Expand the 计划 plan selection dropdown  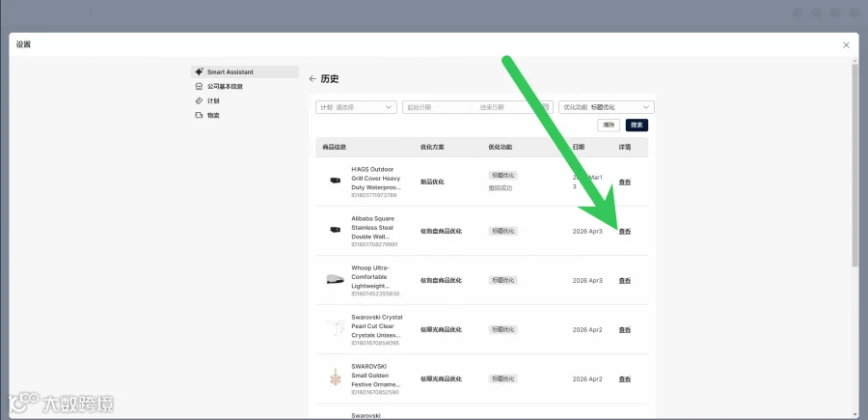357,107
